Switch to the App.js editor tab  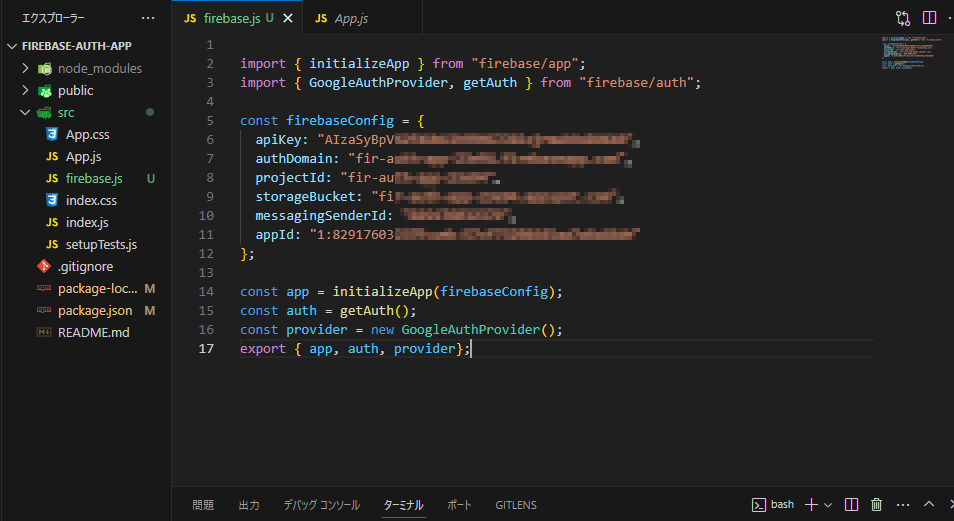point(350,19)
